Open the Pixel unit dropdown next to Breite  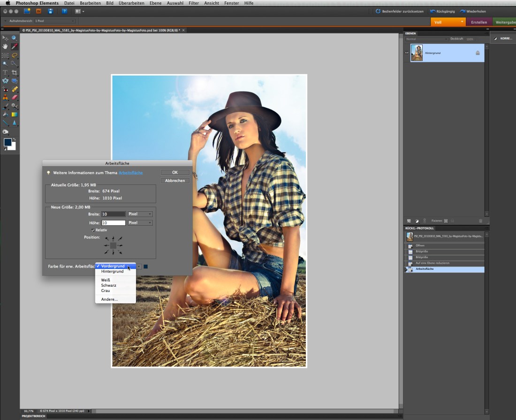tap(139, 214)
